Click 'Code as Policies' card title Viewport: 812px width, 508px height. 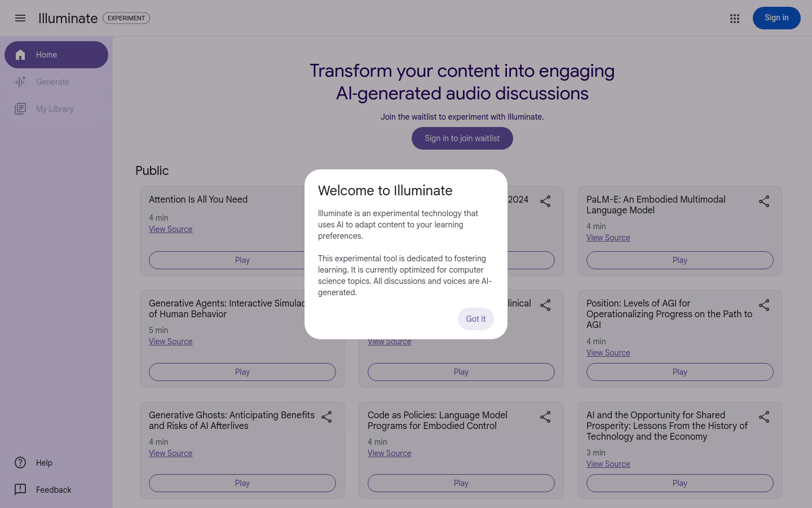[x=438, y=421]
